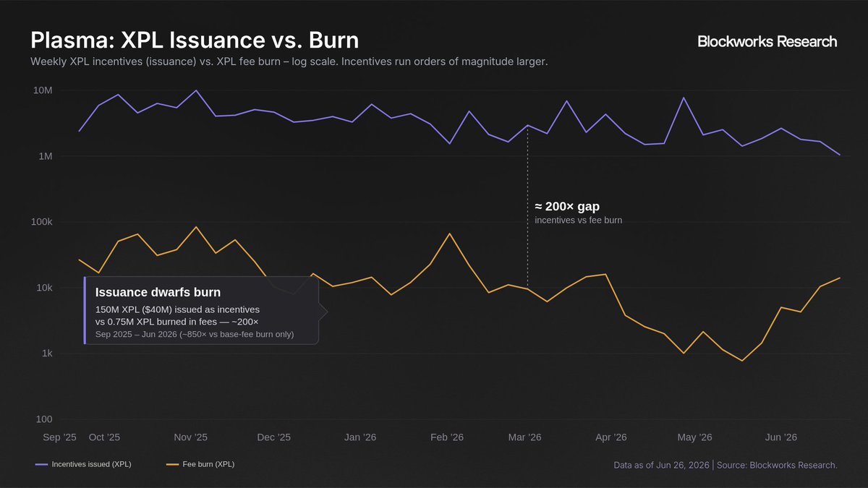Click the 'Apr '26' x-axis label
The width and height of the screenshot is (868, 488).
pyautogui.click(x=611, y=437)
